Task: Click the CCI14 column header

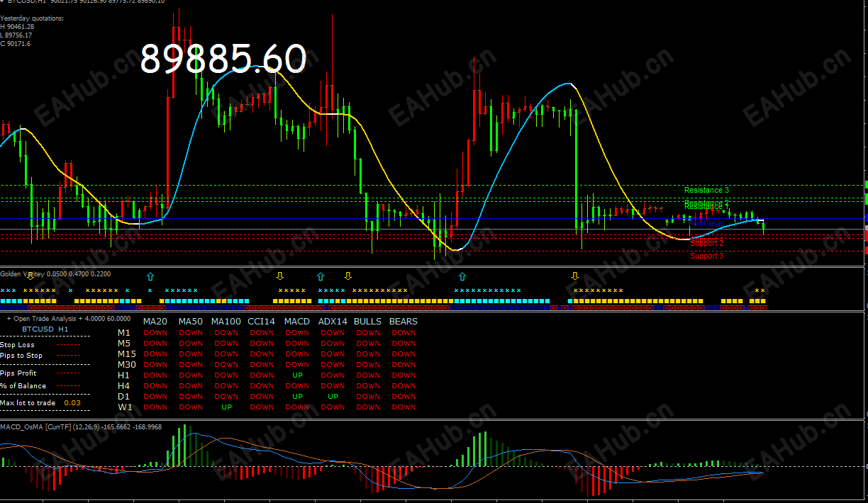Action: [261, 321]
